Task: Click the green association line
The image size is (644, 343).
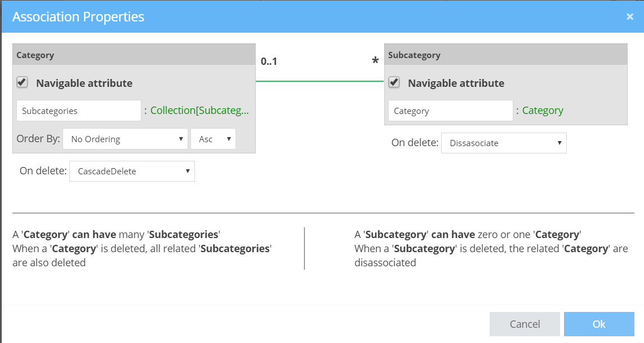Action: tap(319, 81)
